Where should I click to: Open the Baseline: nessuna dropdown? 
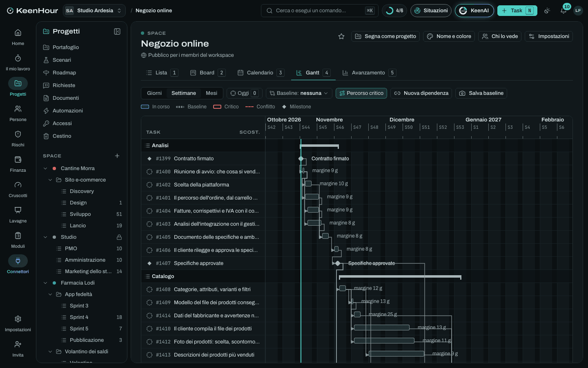coord(299,93)
